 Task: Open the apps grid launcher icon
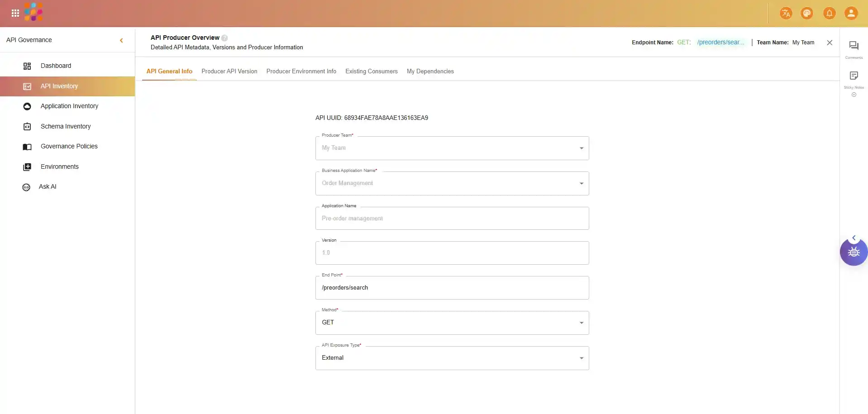pos(15,13)
